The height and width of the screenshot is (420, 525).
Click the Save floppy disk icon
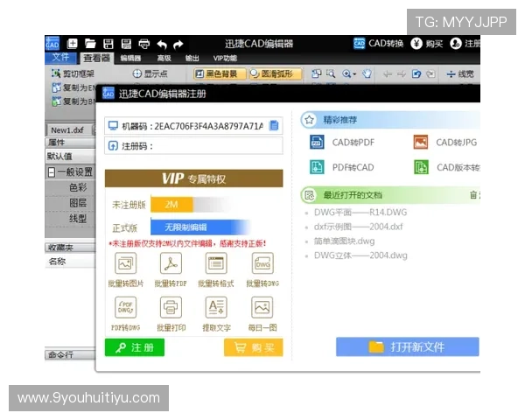[x=108, y=44]
